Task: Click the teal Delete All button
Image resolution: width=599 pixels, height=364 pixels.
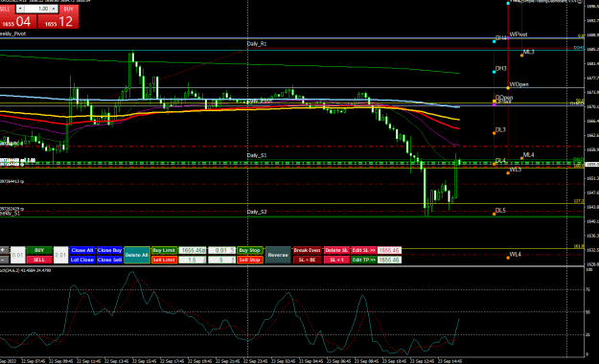Action: 137,255
